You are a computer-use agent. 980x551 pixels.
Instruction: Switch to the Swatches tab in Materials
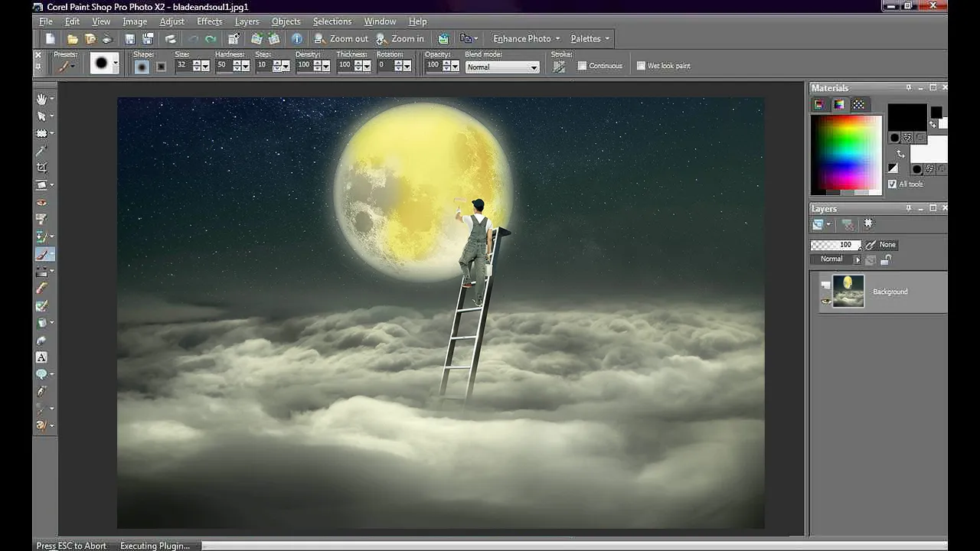tap(859, 105)
